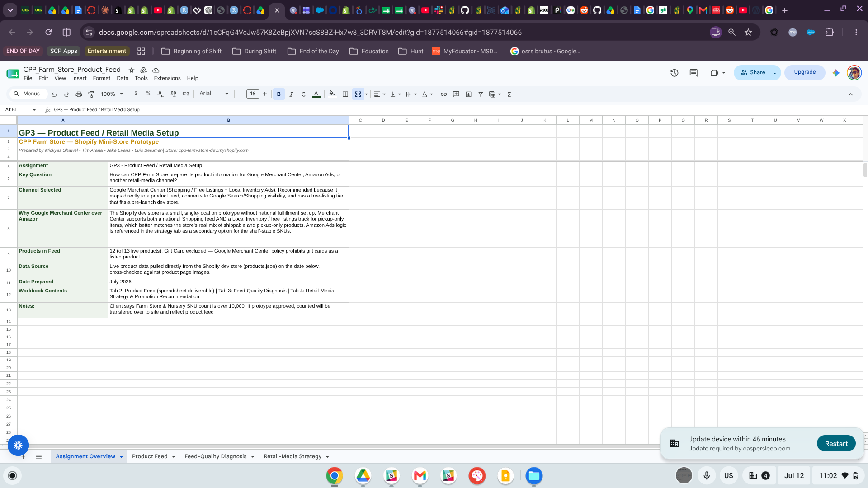Image resolution: width=868 pixels, height=488 pixels.
Task: Collapse the toolbar using the up chevron
Action: pyautogui.click(x=851, y=94)
